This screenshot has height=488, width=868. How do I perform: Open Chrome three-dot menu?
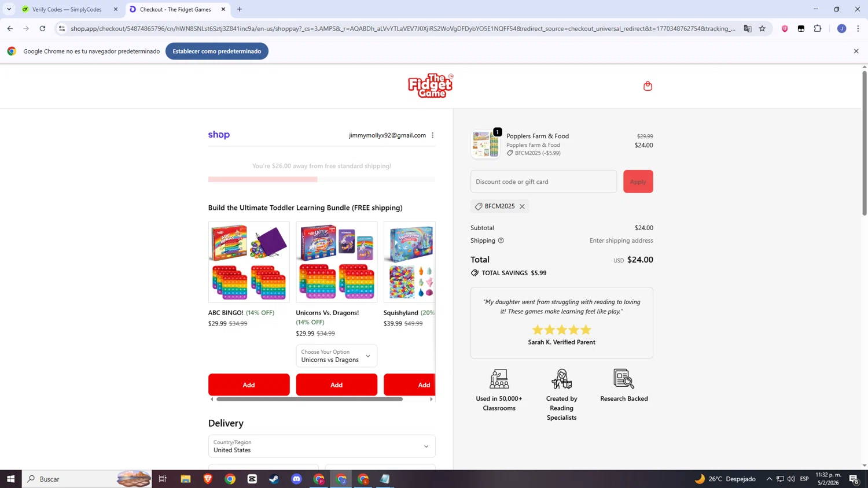pos(858,28)
